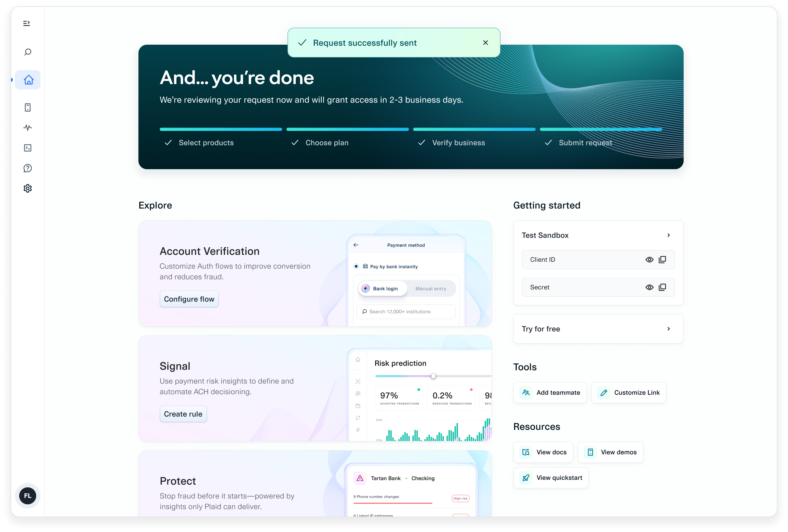Adjust the Risk prediction slider handle
788x532 pixels.
pos(433,376)
